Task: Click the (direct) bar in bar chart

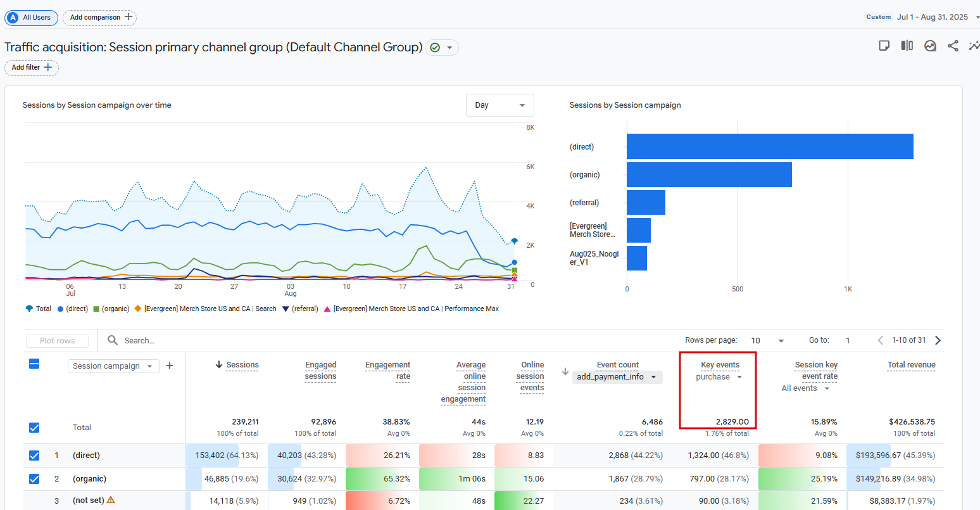Action: click(x=769, y=146)
